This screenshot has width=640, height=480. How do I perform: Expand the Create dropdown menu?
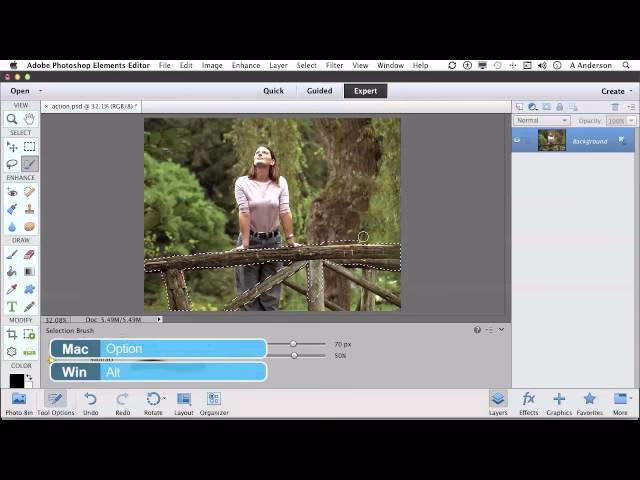(x=616, y=91)
